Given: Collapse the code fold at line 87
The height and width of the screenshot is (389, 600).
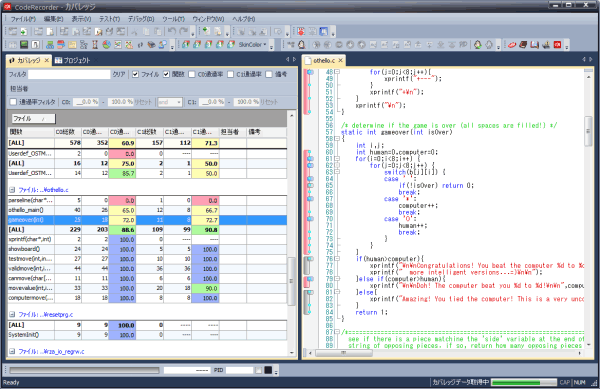Looking at the screenshot, I should 337,332.
